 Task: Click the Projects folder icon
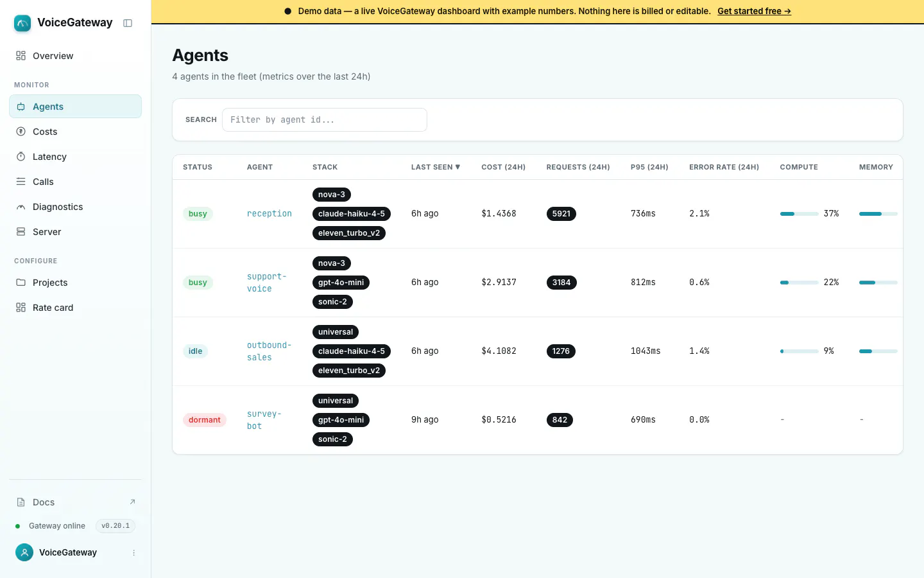(21, 283)
